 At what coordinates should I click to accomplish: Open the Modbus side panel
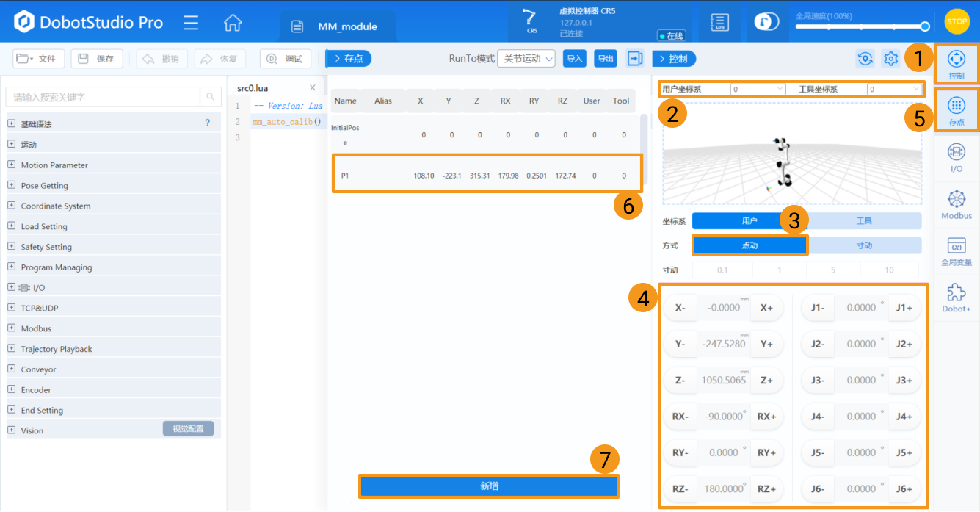pyautogui.click(x=957, y=205)
